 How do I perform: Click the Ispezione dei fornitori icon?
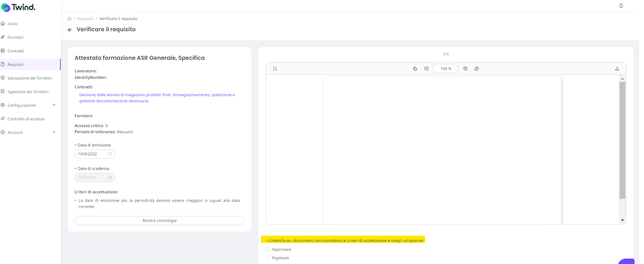point(3,92)
